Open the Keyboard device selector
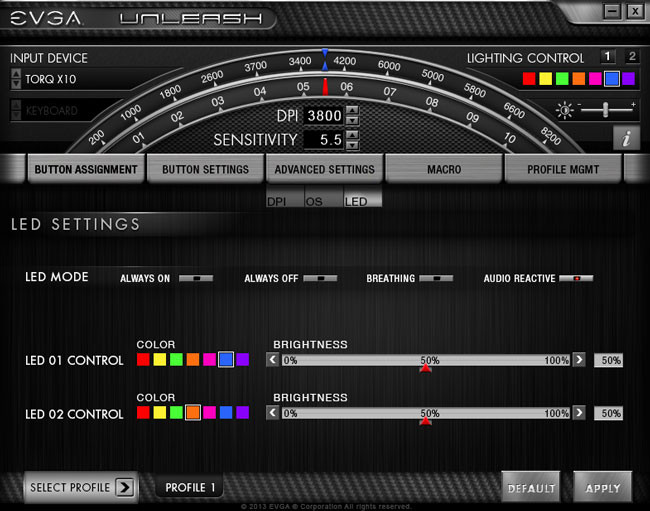The image size is (650, 511). (15, 111)
